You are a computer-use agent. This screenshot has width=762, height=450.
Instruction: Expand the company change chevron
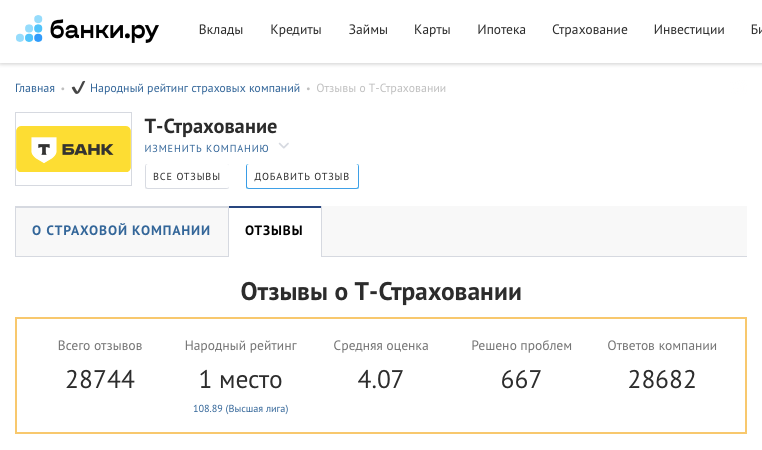[284, 146]
